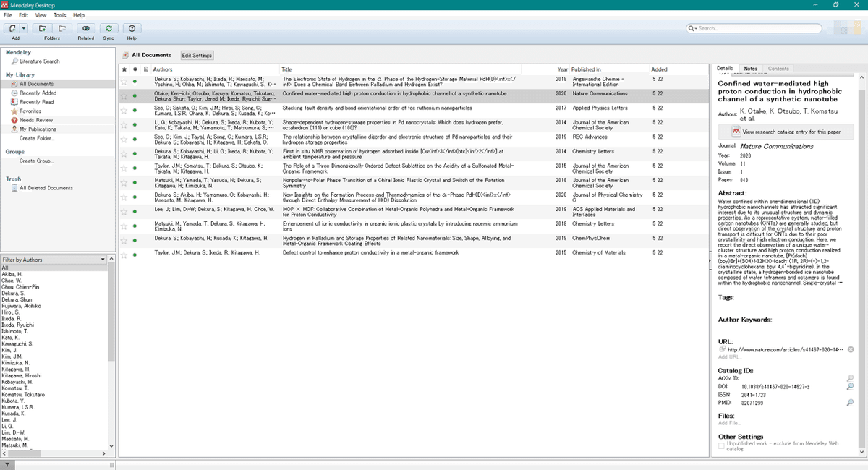Click the Related documents toolbar icon
The width and height of the screenshot is (868, 470).
pyautogui.click(x=86, y=28)
